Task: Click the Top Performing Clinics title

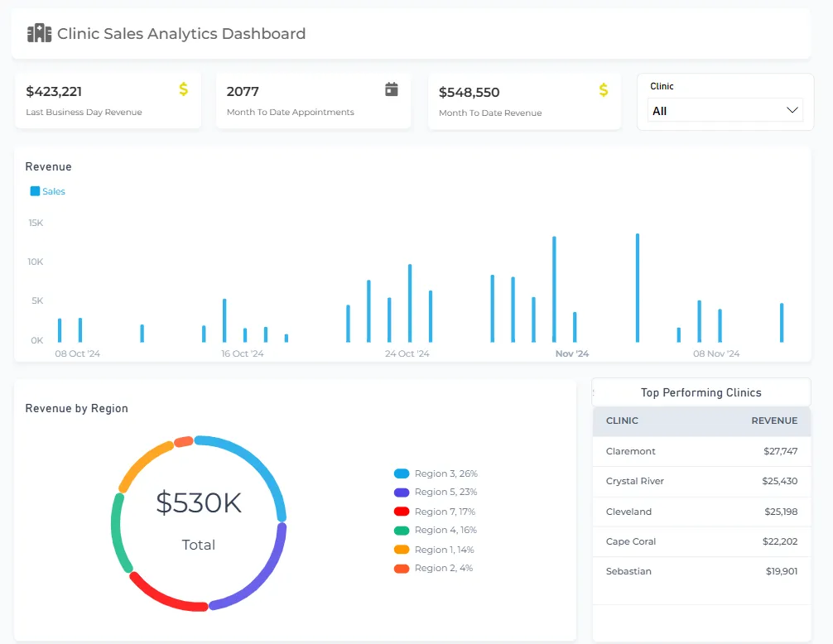Action: pos(701,392)
